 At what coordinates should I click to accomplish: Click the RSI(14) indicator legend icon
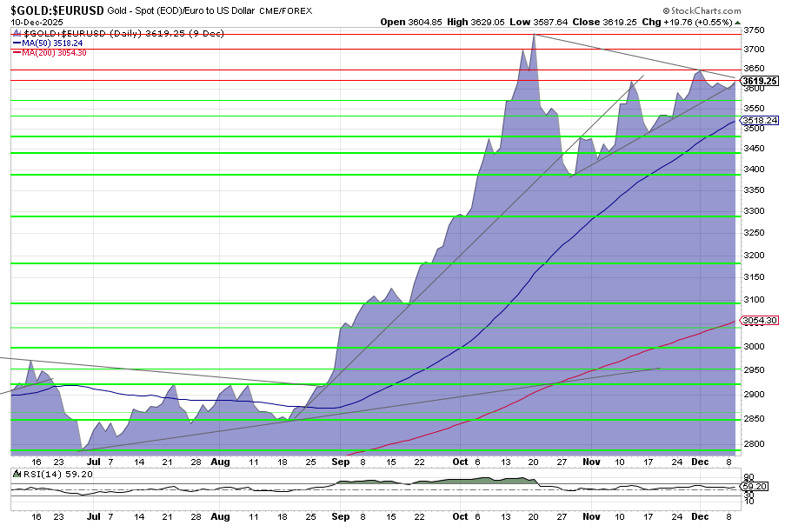(17, 475)
